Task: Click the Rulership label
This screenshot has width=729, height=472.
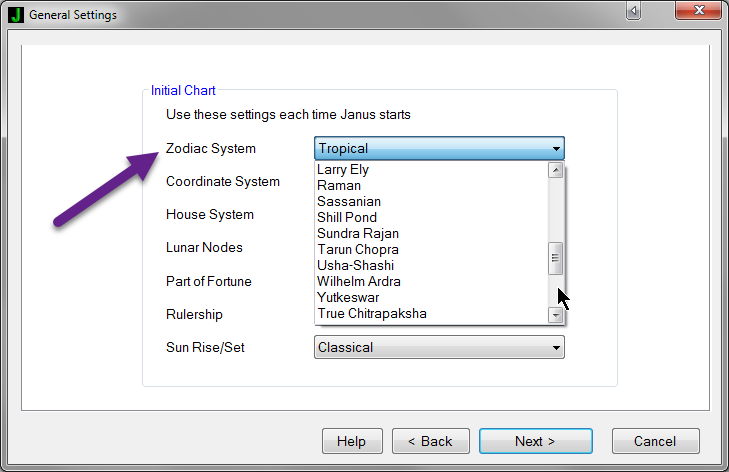Action: [x=194, y=314]
